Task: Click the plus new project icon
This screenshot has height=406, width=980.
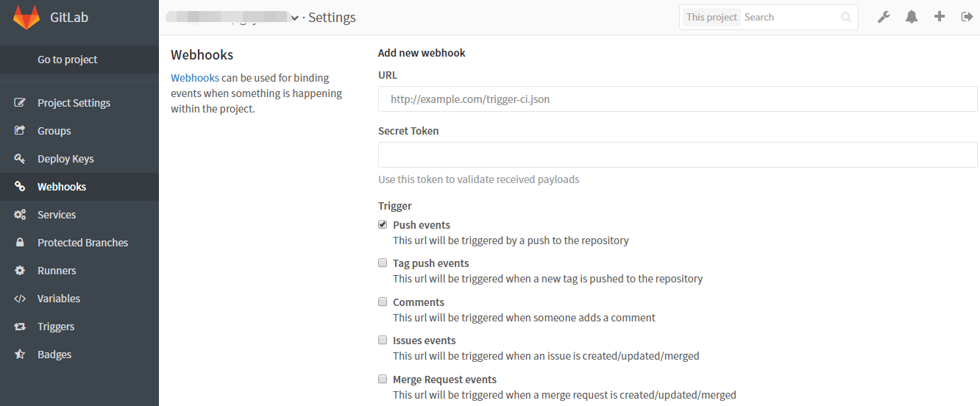Action: [940, 17]
